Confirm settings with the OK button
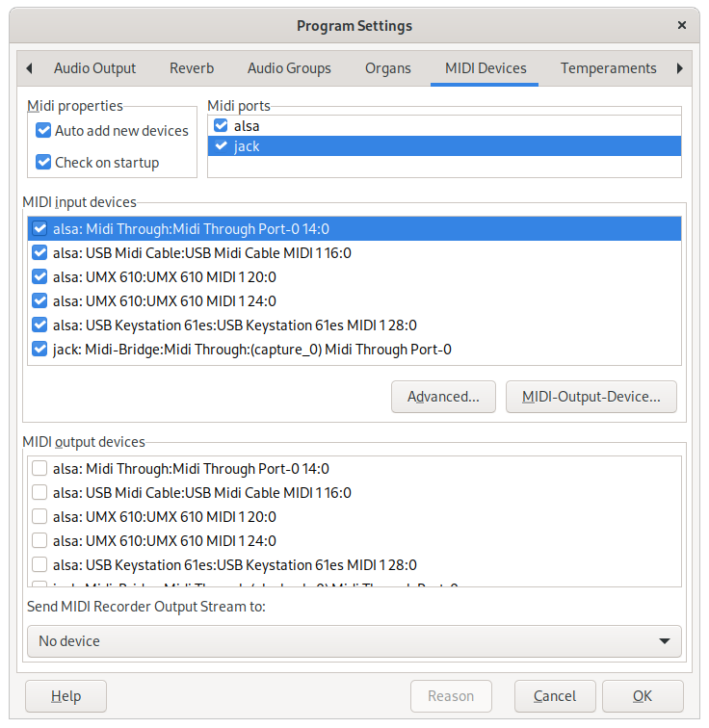Viewport: 709px width, 728px height. pos(643,696)
